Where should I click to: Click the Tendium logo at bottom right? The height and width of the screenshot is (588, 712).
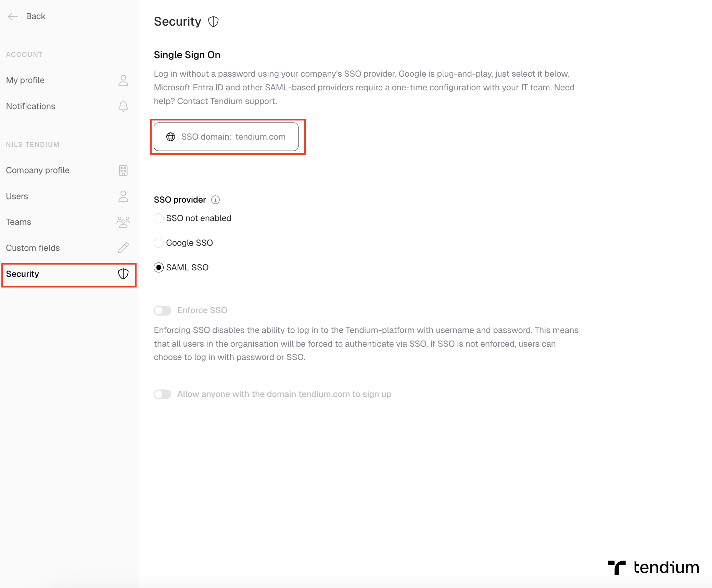654,567
